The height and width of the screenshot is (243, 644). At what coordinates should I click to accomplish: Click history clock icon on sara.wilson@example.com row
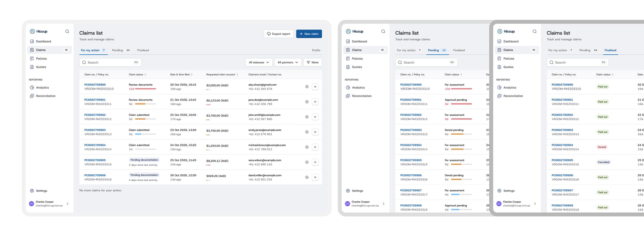point(307,162)
